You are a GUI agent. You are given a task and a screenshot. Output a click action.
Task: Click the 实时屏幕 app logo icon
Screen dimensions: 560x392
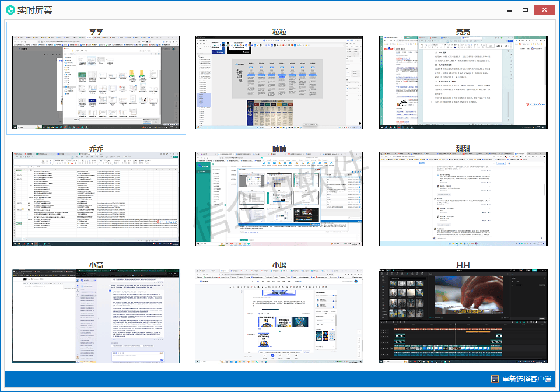pyautogui.click(x=10, y=9)
